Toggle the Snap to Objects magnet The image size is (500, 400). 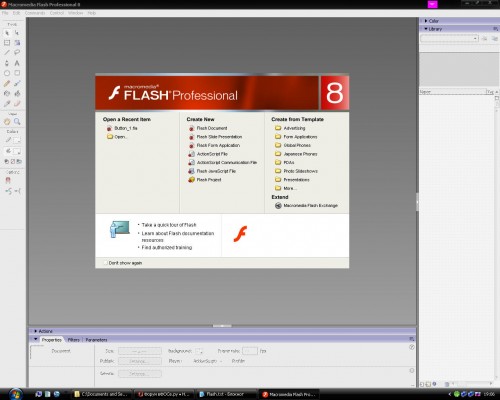tap(8, 180)
